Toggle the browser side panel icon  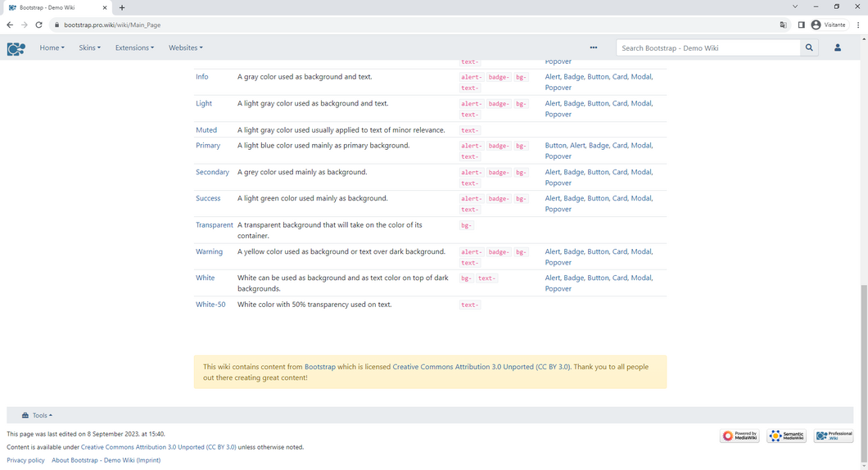click(x=801, y=25)
